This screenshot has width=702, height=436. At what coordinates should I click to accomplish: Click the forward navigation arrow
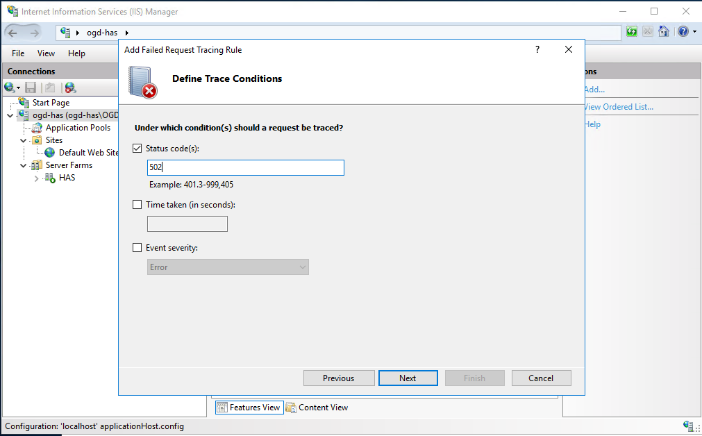pyautogui.click(x=34, y=33)
